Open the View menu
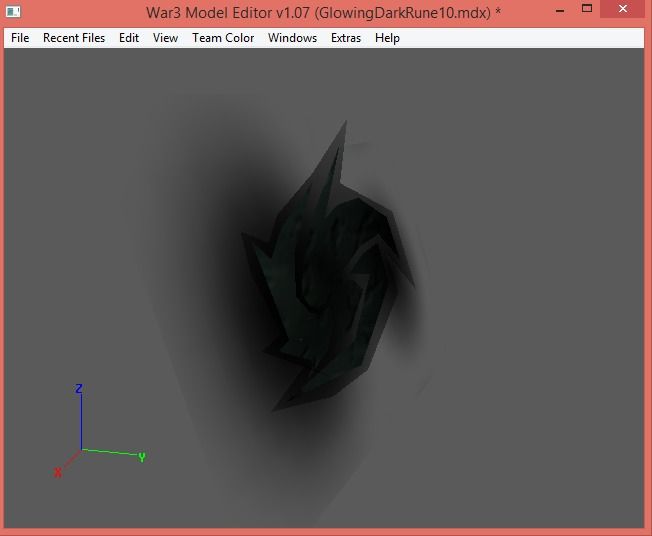 coord(165,38)
